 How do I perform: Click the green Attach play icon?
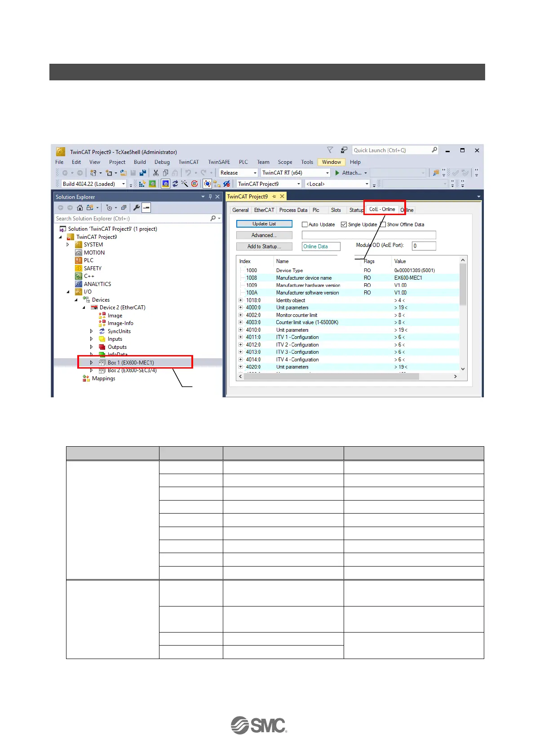(337, 173)
